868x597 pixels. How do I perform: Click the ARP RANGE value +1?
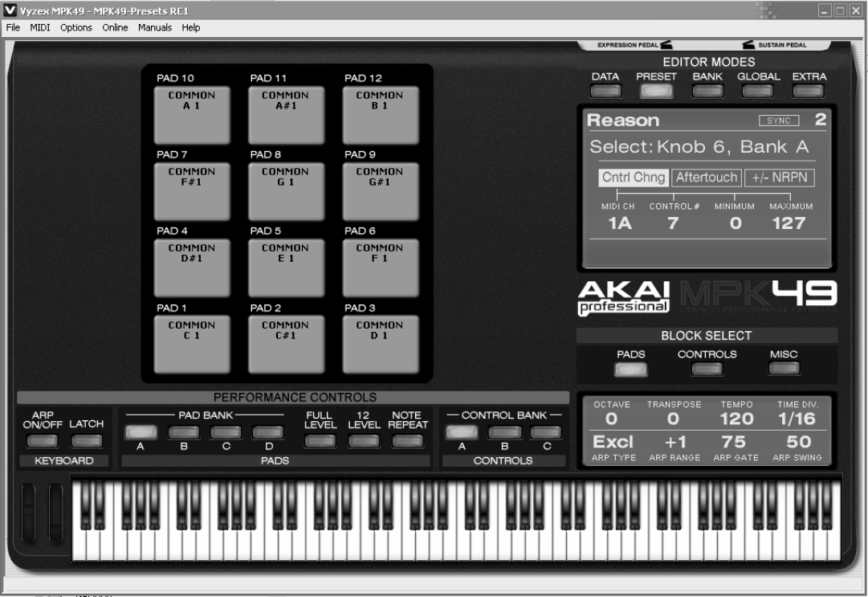[x=675, y=442]
